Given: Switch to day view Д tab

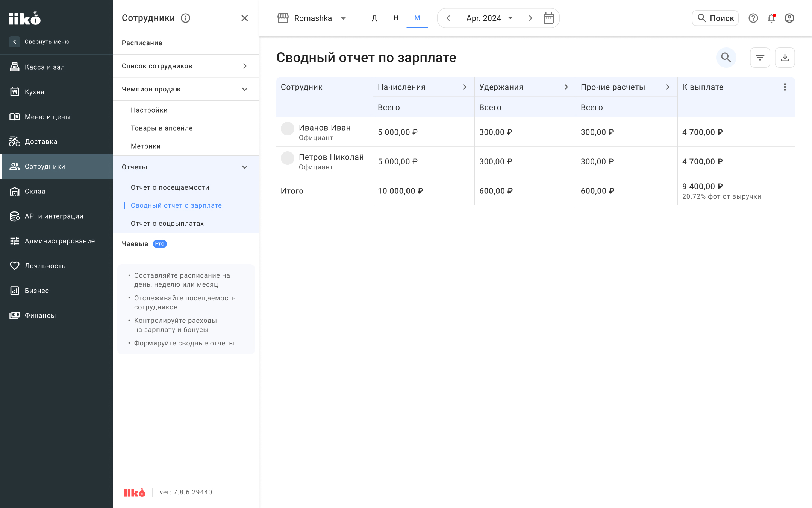Looking at the screenshot, I should [x=374, y=18].
